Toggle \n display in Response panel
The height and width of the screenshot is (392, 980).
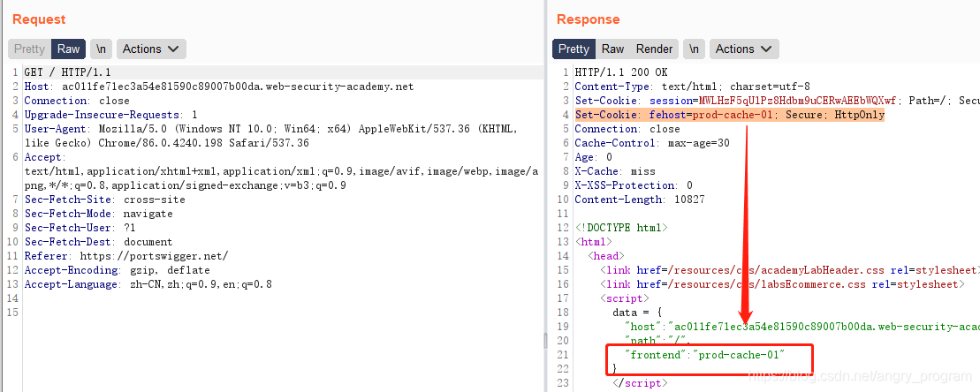pyautogui.click(x=694, y=49)
